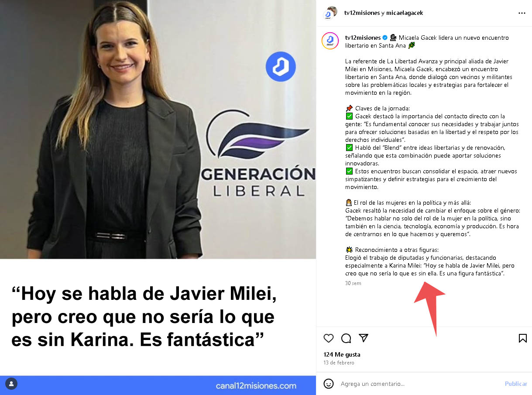The height and width of the screenshot is (395, 532).
Task: View who liked via '124 Me gusta'
Action: (342, 354)
